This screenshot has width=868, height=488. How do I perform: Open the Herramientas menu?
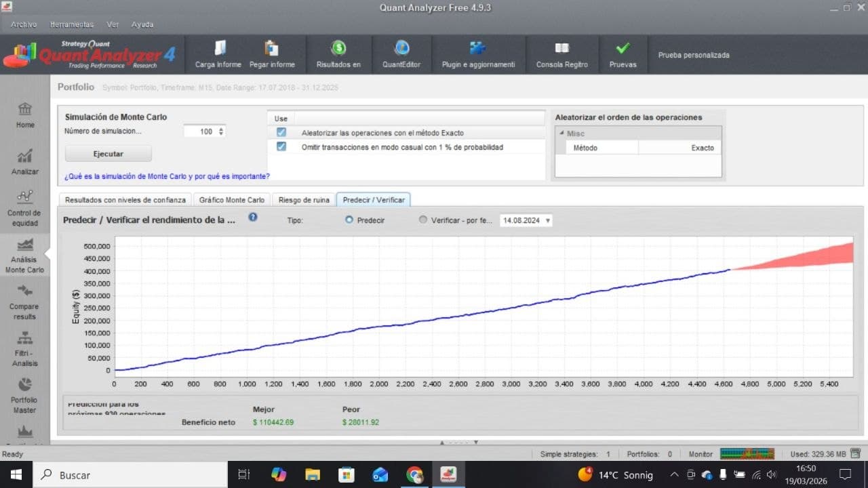(72, 24)
